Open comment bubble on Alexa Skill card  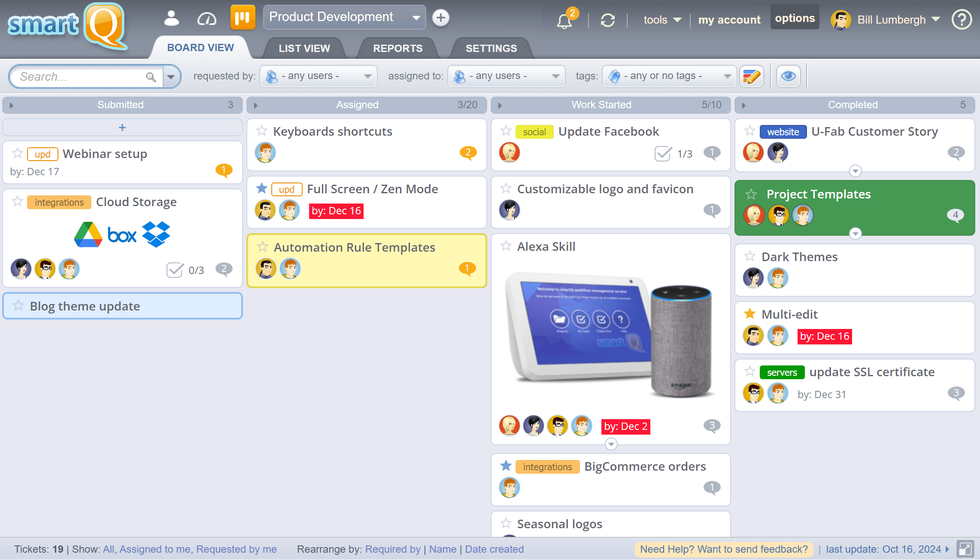[712, 426]
